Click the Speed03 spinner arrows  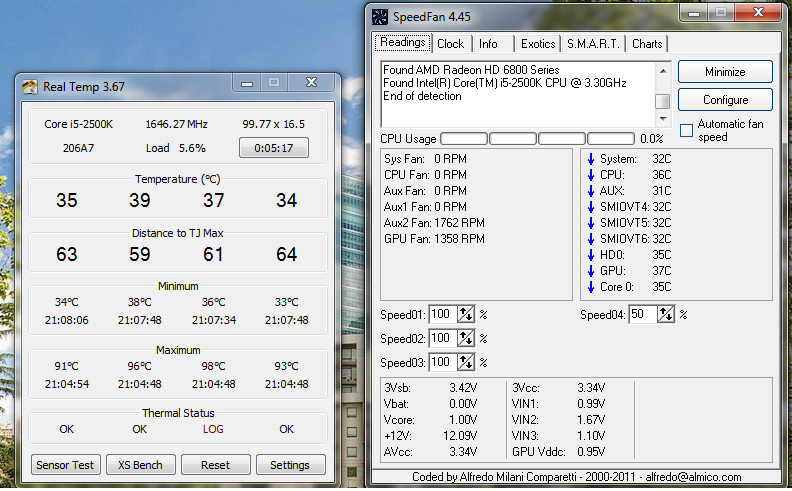click(x=466, y=362)
